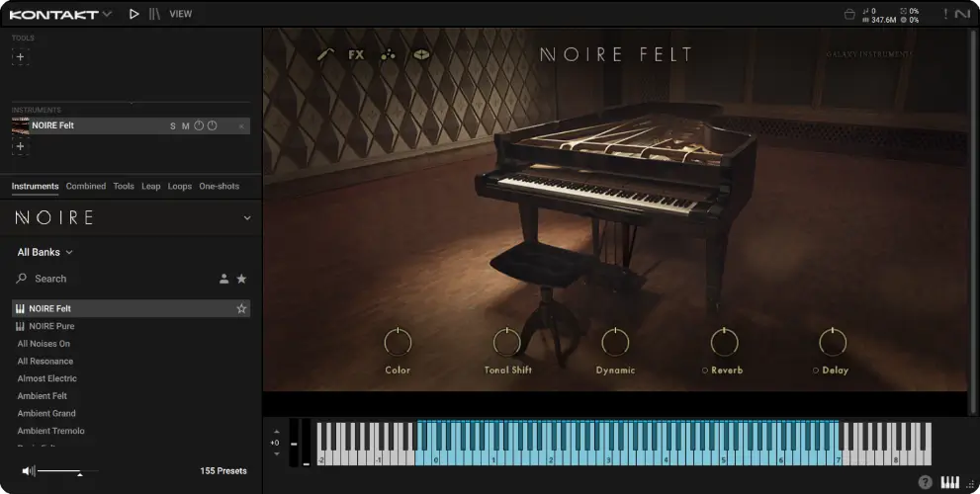Switch to the One-shots tab
The width and height of the screenshot is (980, 494).
point(219,186)
